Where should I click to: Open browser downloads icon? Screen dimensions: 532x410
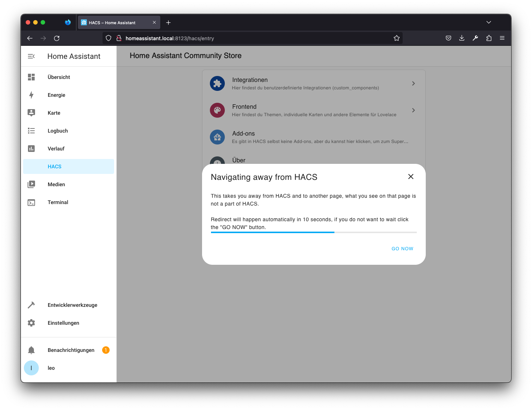[462, 38]
